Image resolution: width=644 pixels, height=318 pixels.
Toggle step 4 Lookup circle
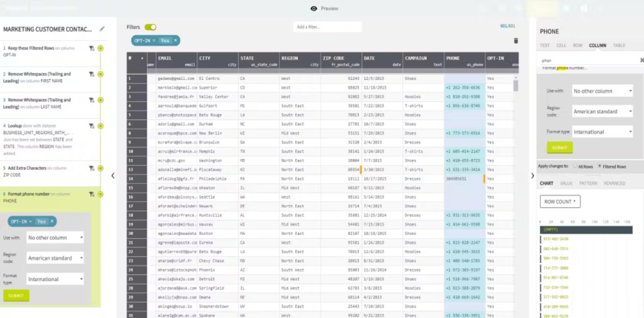(x=100, y=126)
